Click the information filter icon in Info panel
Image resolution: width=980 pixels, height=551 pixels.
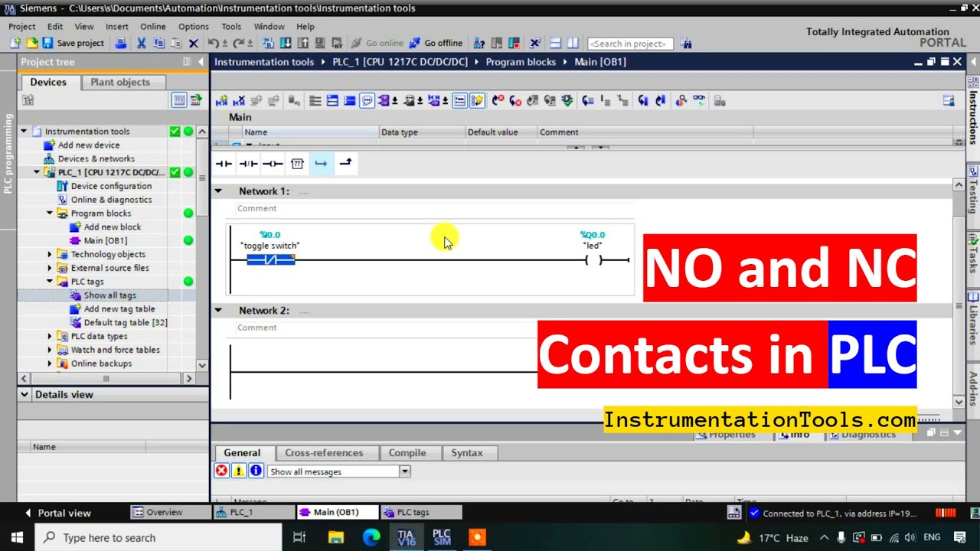(256, 471)
